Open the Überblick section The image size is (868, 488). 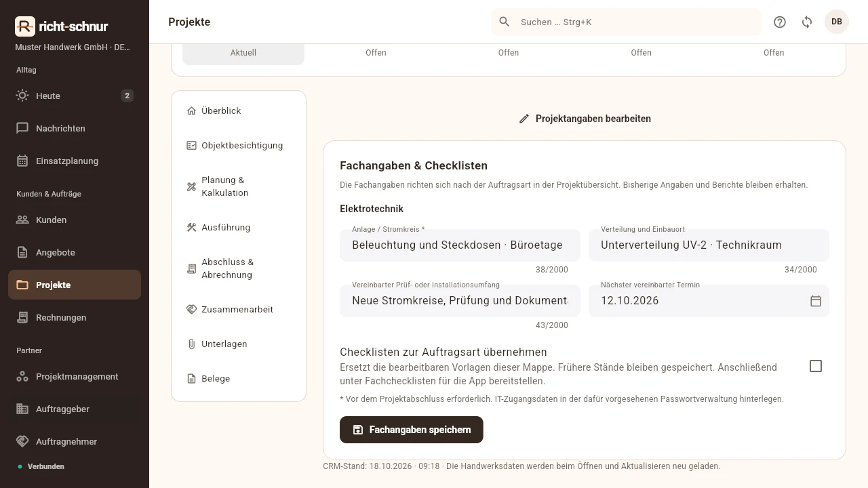pyautogui.click(x=239, y=110)
